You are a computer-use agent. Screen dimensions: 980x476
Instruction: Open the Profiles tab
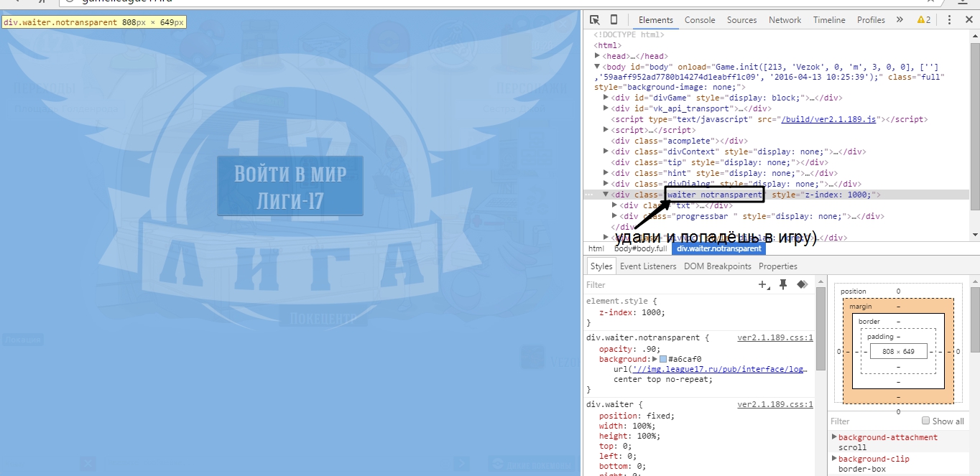click(871, 20)
